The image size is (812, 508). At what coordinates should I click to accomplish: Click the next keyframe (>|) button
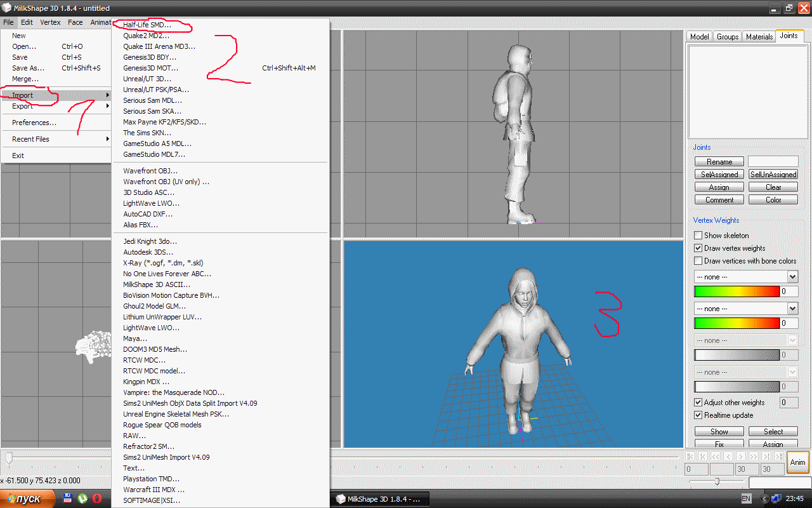766,456
